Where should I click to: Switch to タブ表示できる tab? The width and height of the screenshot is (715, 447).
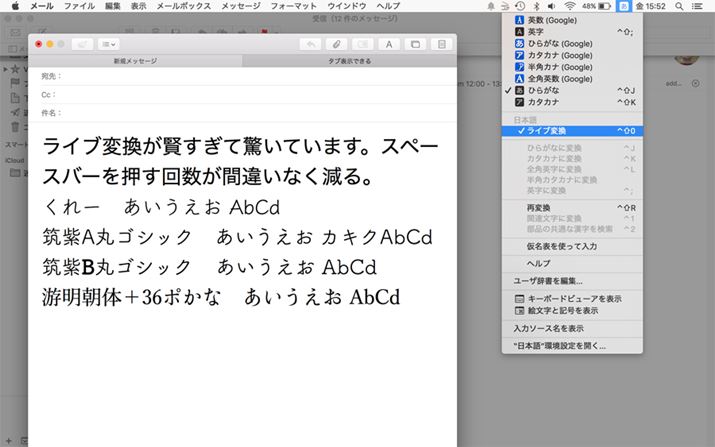348,60
